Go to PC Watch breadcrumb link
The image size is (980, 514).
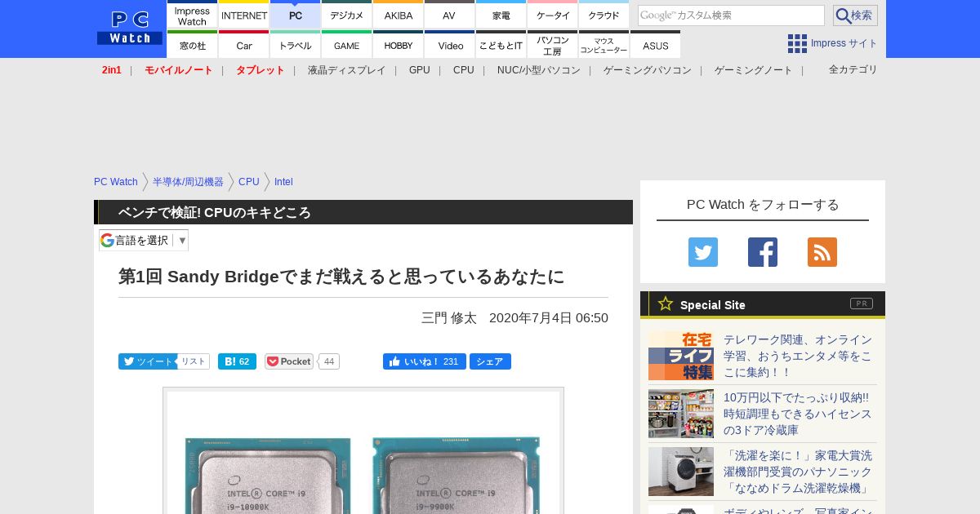pyautogui.click(x=116, y=182)
